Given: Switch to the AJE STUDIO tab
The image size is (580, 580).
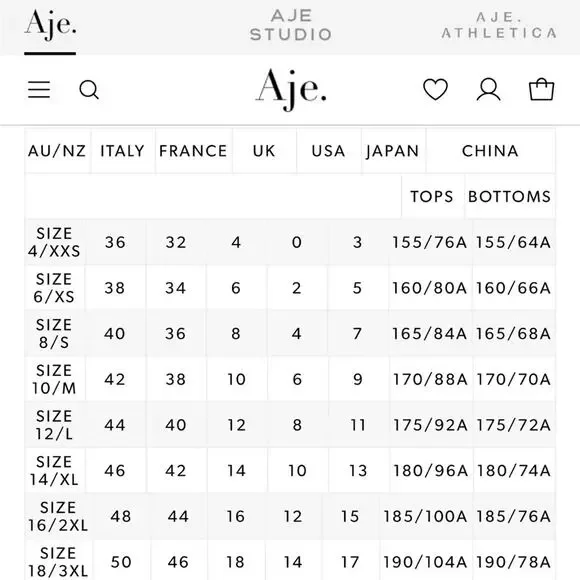Looking at the screenshot, I should point(291,25).
